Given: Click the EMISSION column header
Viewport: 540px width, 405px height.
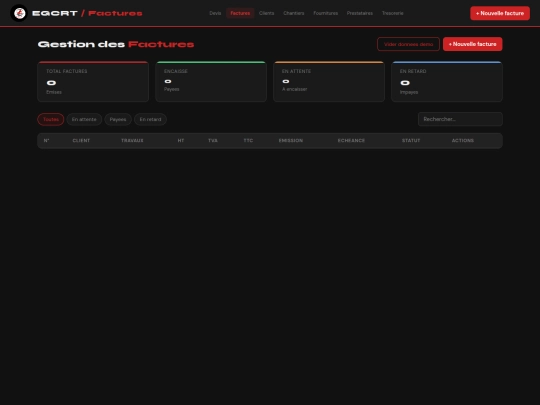Looking at the screenshot, I should tap(291, 141).
